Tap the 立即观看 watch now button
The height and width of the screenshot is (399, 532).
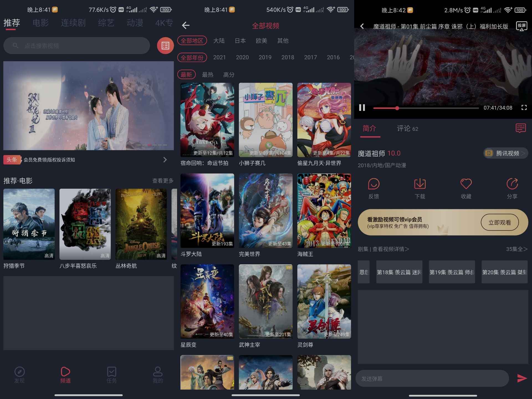tap(500, 222)
